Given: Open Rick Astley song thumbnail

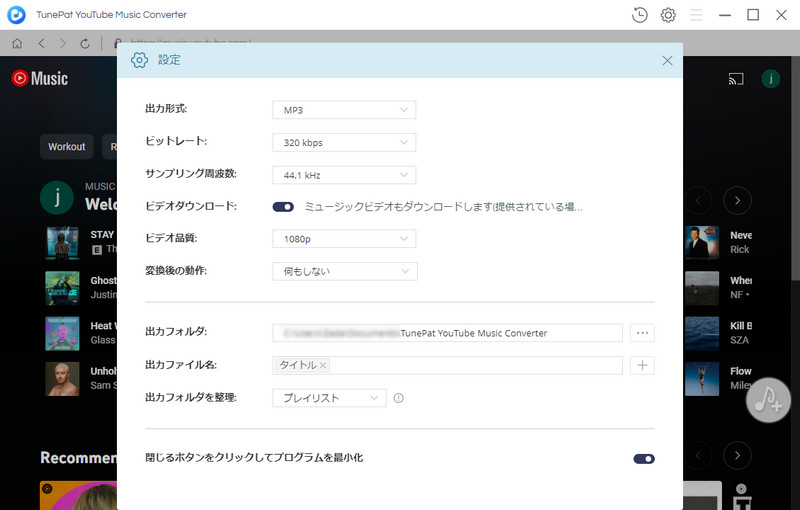Looking at the screenshot, I should (702, 243).
